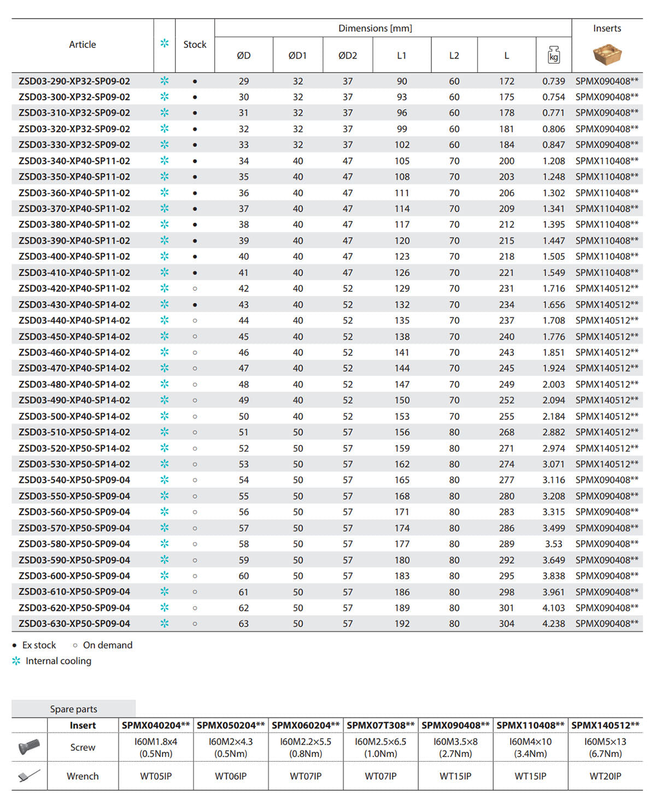The width and height of the screenshot is (656, 812).
Task: Select article ZSD03-330-XP32-SP09-02
Action: (74, 145)
